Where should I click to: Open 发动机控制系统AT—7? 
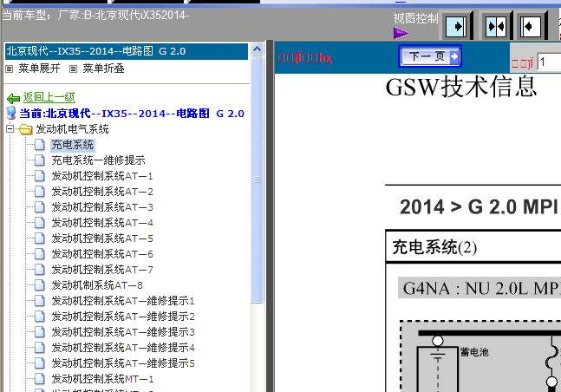pos(102,270)
